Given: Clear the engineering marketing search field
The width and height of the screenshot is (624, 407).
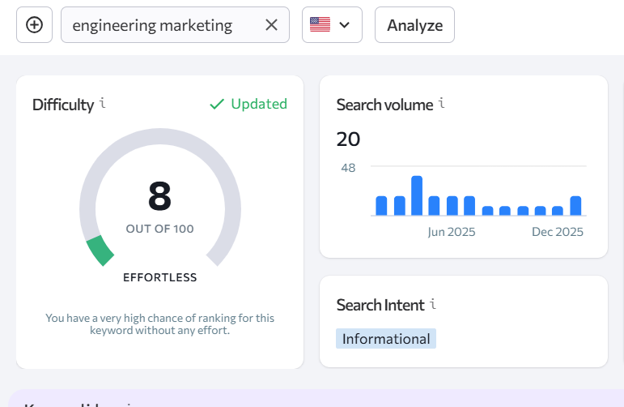Looking at the screenshot, I should (x=271, y=25).
